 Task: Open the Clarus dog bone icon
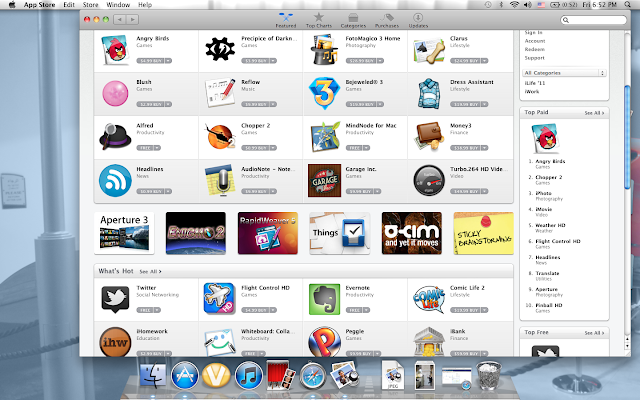429,51
